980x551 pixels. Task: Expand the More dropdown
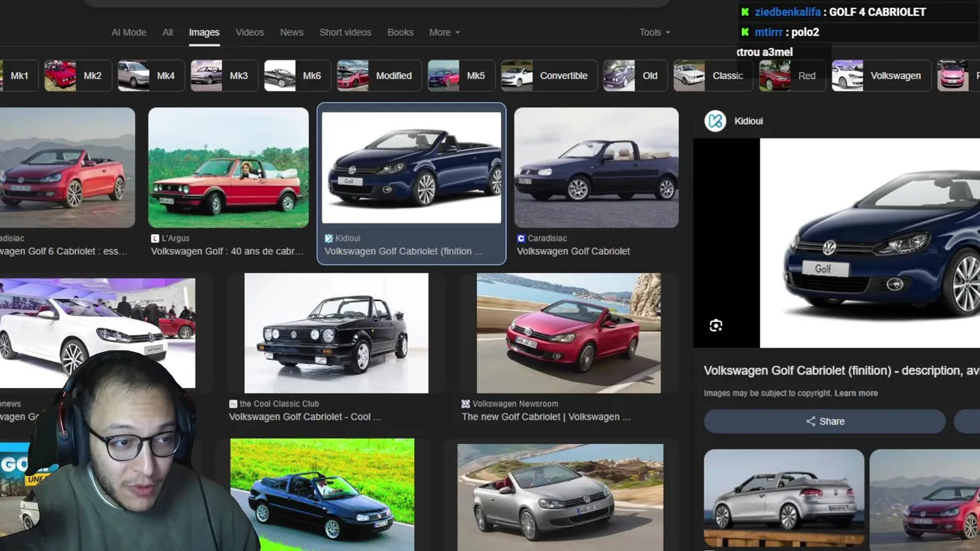444,32
